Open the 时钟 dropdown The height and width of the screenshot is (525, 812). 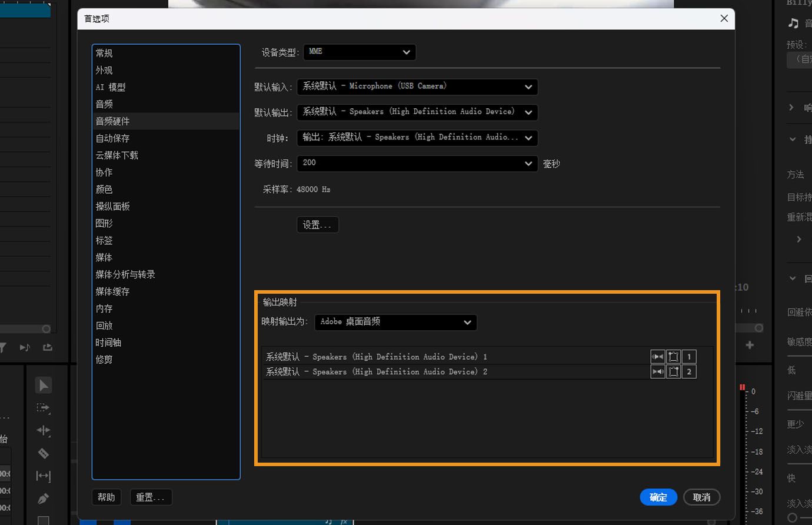tap(417, 138)
